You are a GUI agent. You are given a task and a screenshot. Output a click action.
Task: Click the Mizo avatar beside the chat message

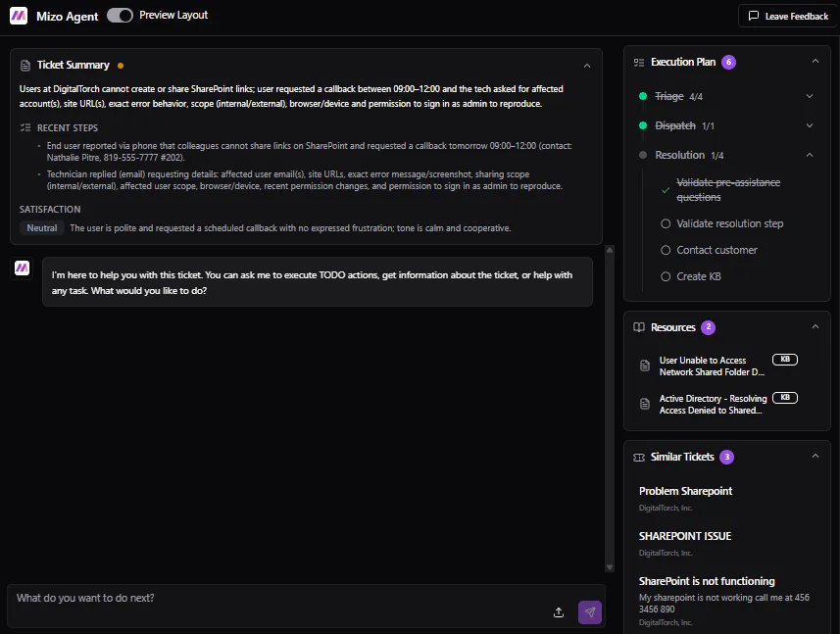click(22, 268)
